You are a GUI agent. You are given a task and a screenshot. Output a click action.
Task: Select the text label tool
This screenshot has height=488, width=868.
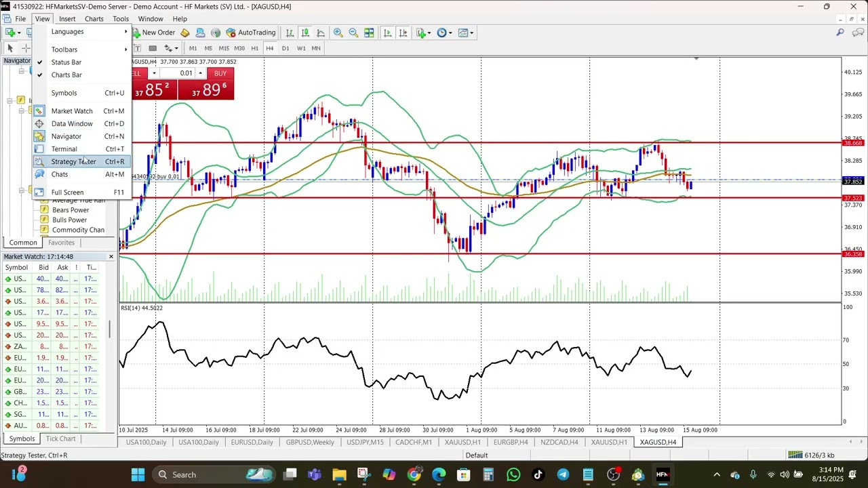tap(138, 48)
